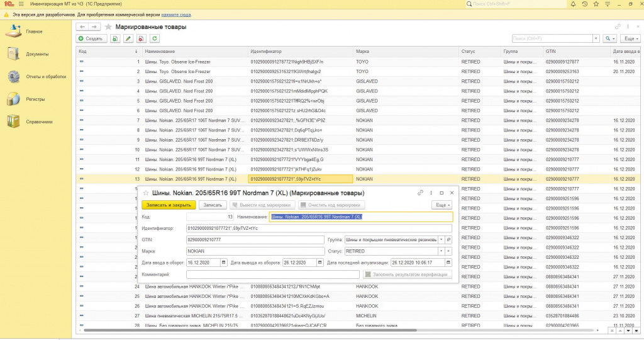Open calendar for Дата ввода в оборот

pyautogui.click(x=223, y=263)
